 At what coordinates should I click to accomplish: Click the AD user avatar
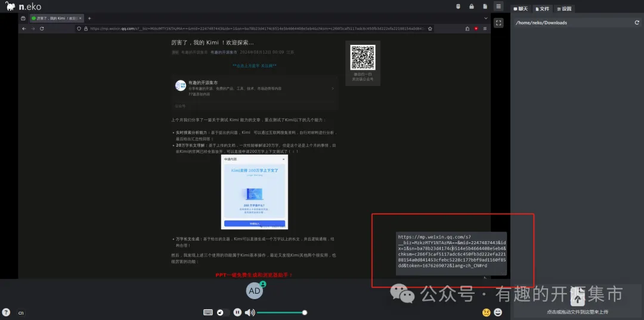(254, 291)
